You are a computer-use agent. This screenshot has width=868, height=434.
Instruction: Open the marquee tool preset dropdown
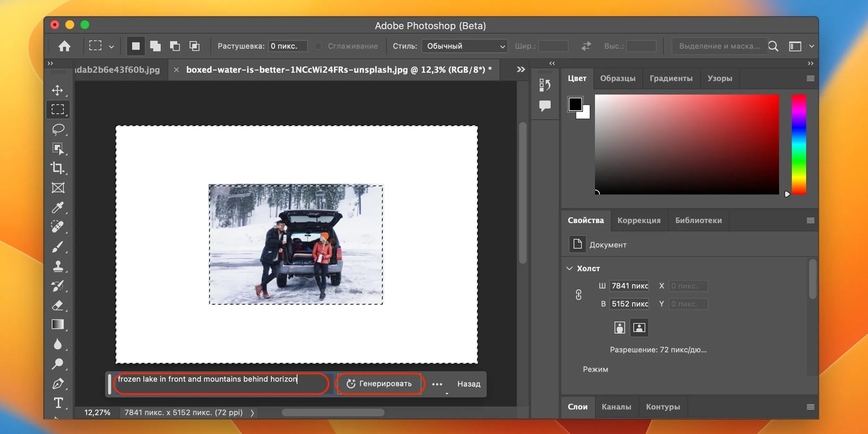(x=111, y=47)
